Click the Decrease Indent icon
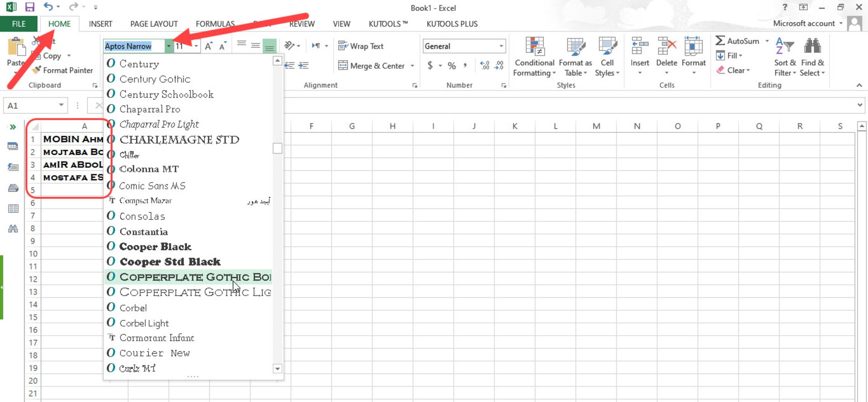Viewport: 868px width, 402px height. coord(289,65)
